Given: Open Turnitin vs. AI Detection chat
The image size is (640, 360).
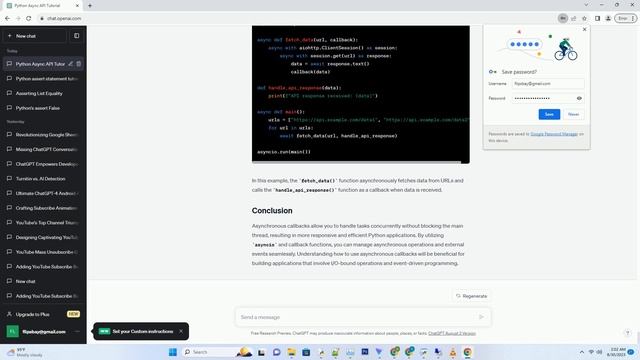Looking at the screenshot, I should [43, 179].
